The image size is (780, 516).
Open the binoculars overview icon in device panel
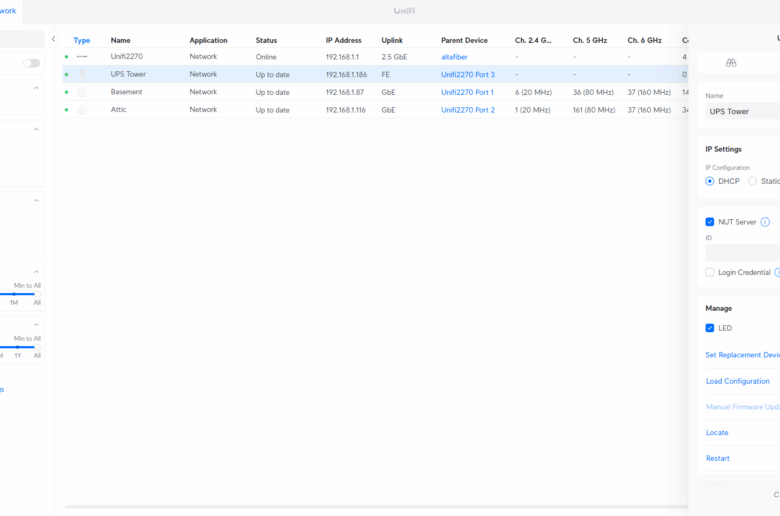coord(731,62)
